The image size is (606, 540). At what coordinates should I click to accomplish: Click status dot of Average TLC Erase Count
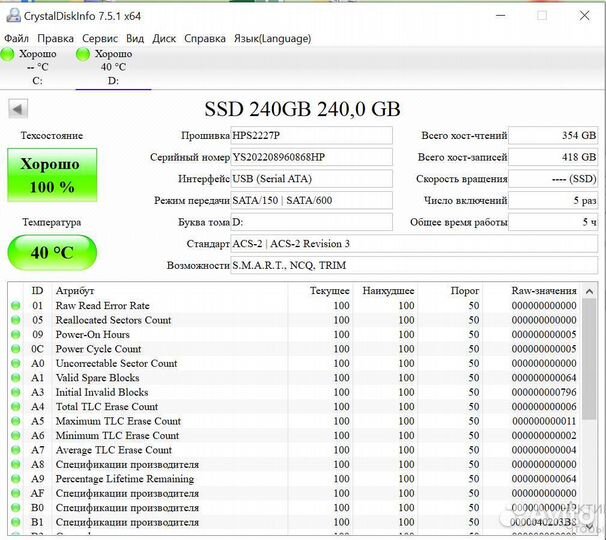(15, 450)
